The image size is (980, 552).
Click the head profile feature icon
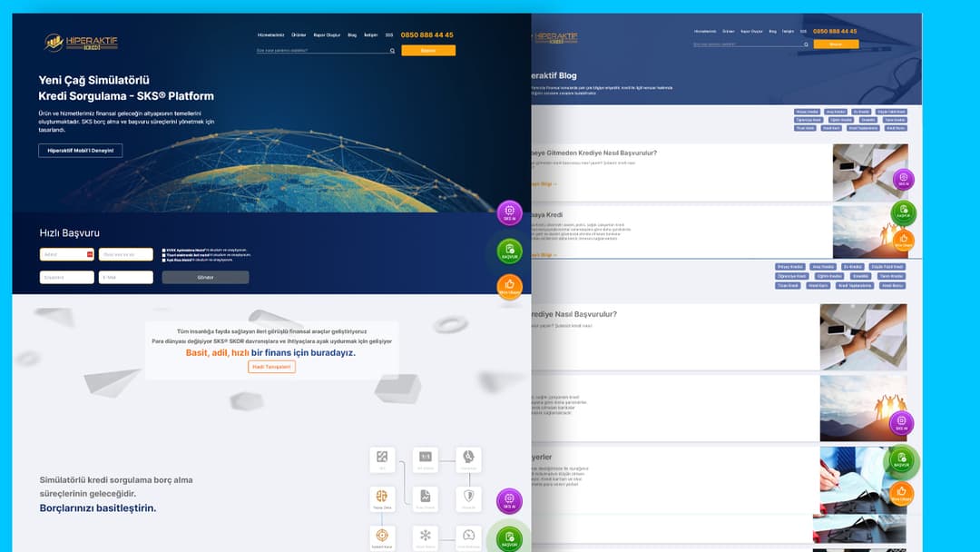469,458
